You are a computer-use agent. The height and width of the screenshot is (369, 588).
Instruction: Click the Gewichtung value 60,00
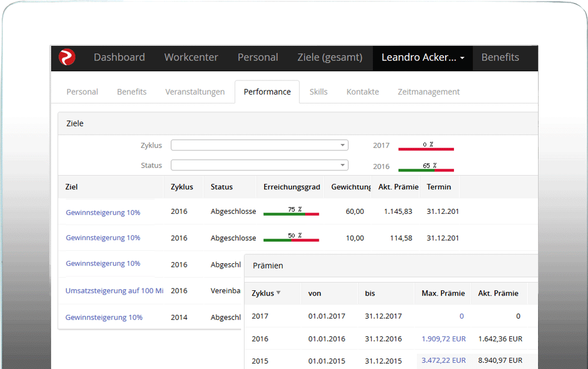(x=355, y=212)
